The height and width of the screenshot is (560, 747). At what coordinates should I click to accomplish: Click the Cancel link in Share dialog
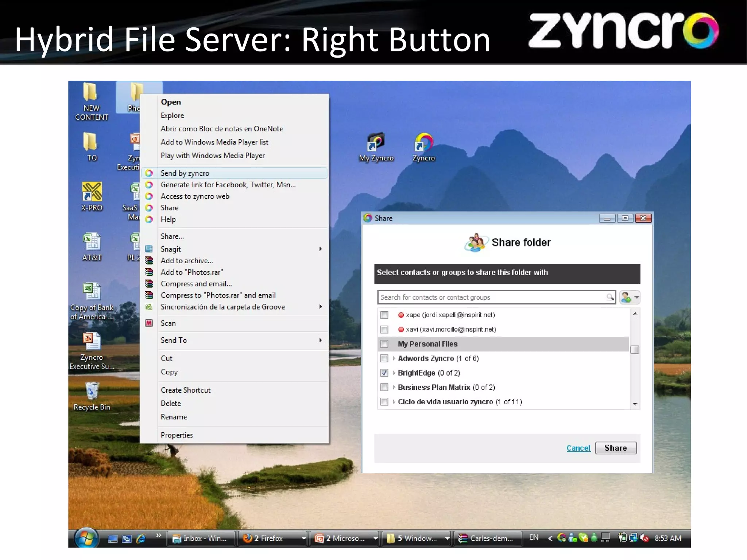pos(578,448)
